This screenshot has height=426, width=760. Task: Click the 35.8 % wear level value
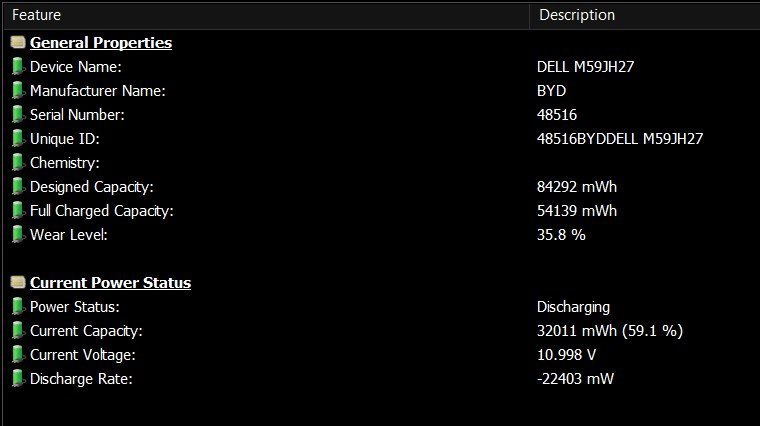(561, 235)
